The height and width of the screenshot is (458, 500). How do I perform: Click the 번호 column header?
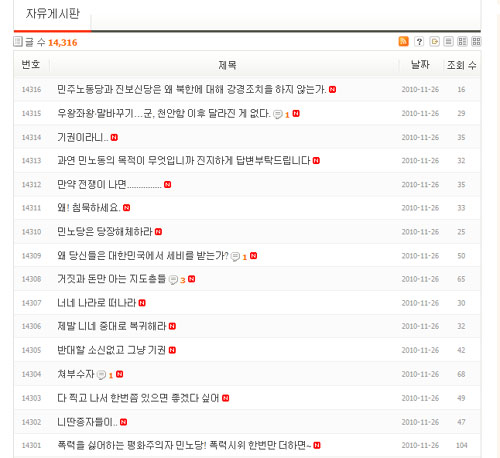click(31, 64)
